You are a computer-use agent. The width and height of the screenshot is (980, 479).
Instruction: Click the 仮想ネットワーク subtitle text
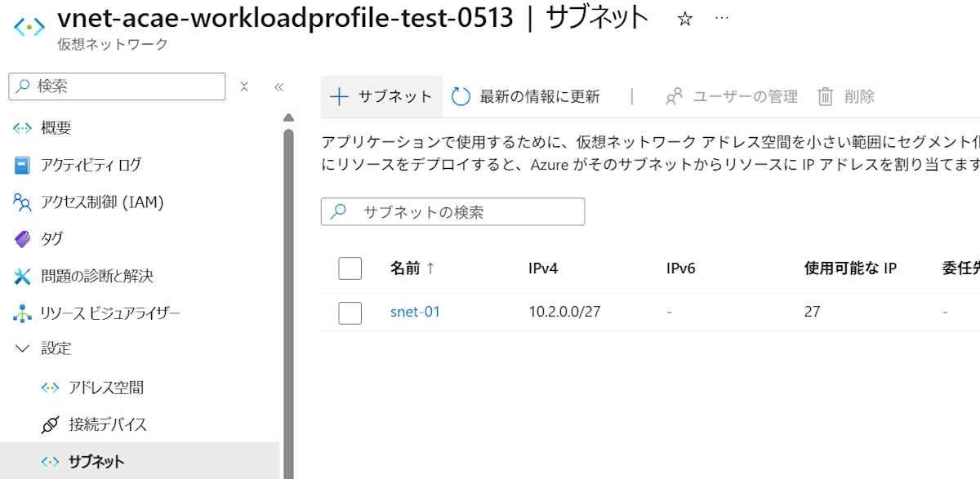click(x=113, y=44)
